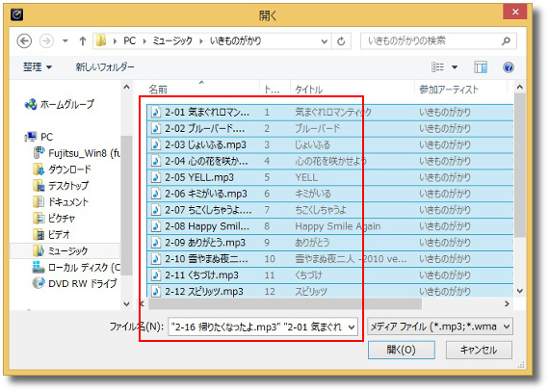Go up one folder level
This screenshot has height=392, width=549.
(x=83, y=41)
